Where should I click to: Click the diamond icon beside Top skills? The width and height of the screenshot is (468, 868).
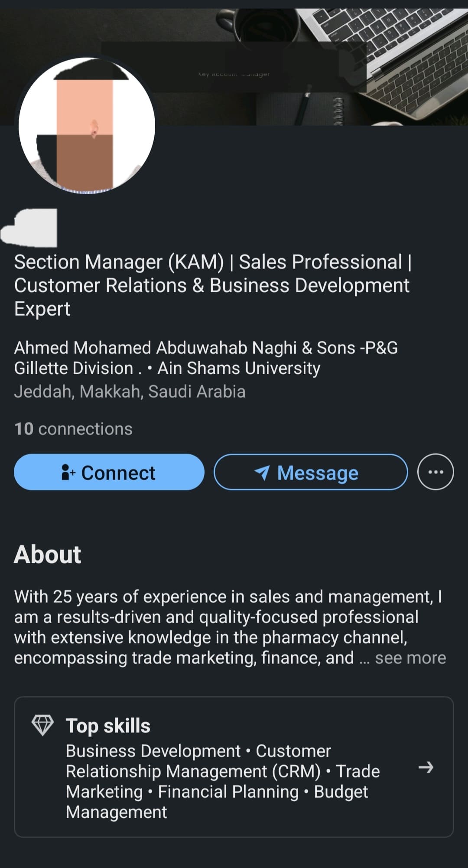[x=42, y=725]
